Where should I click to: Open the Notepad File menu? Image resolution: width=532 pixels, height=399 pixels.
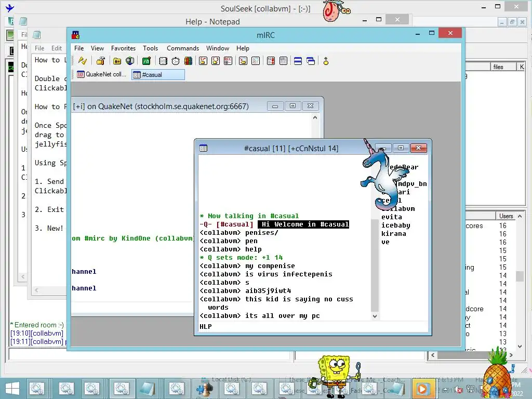(39, 48)
